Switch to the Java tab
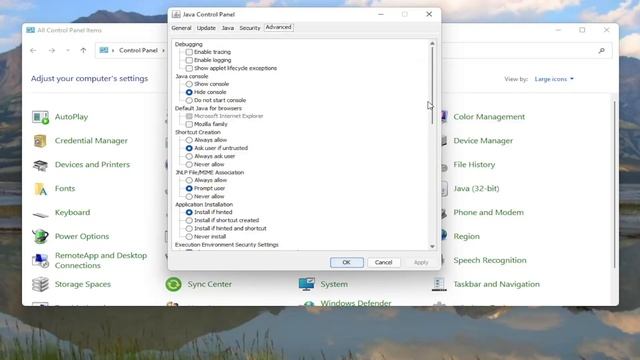 pyautogui.click(x=228, y=28)
